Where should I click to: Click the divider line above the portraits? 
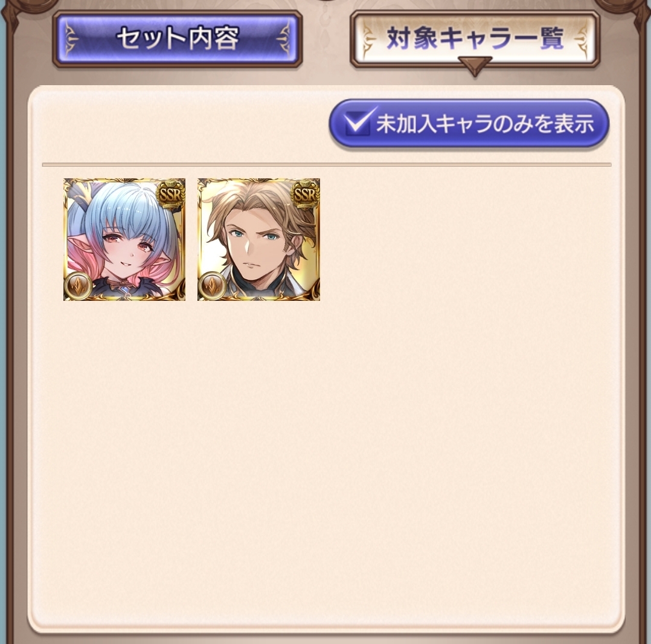pos(326,165)
